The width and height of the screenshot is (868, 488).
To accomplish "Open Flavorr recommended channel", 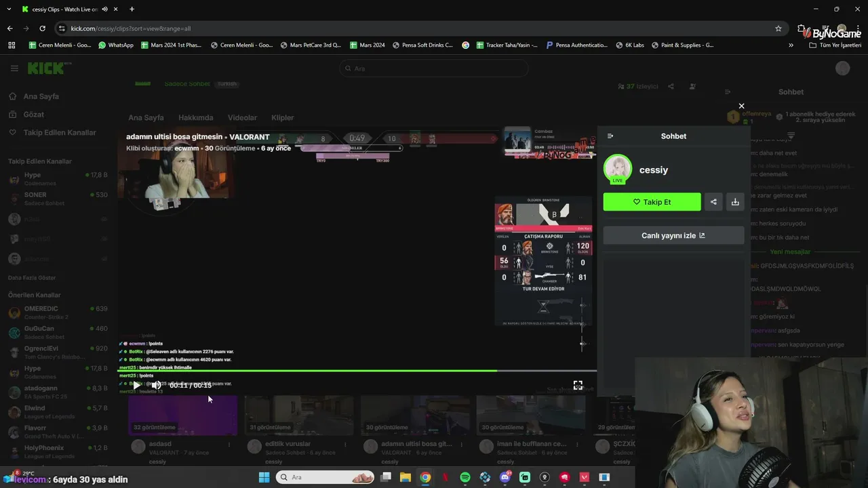I will 58,431.
